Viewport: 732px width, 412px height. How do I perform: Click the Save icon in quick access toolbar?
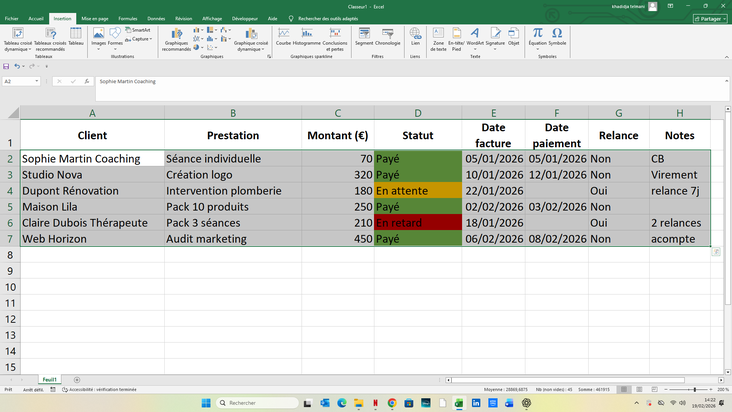[x=7, y=67]
